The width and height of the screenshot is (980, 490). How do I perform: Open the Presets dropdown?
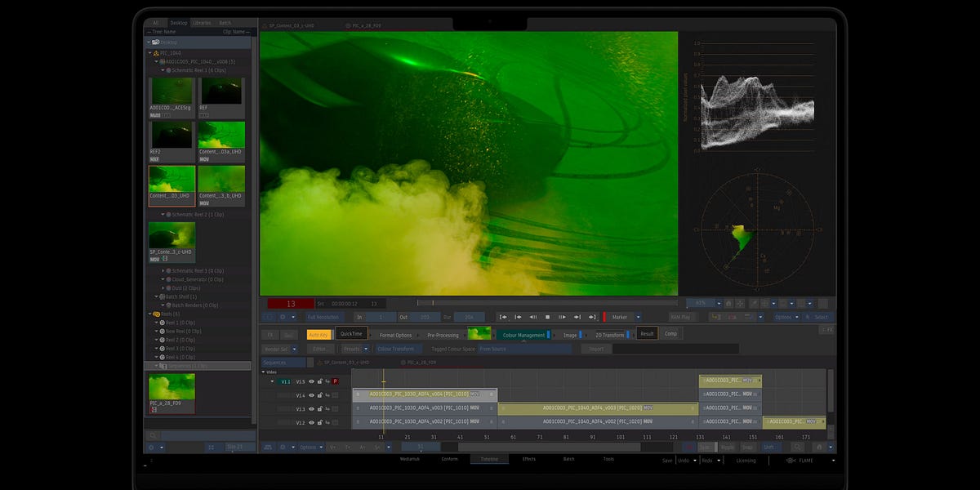(366, 349)
